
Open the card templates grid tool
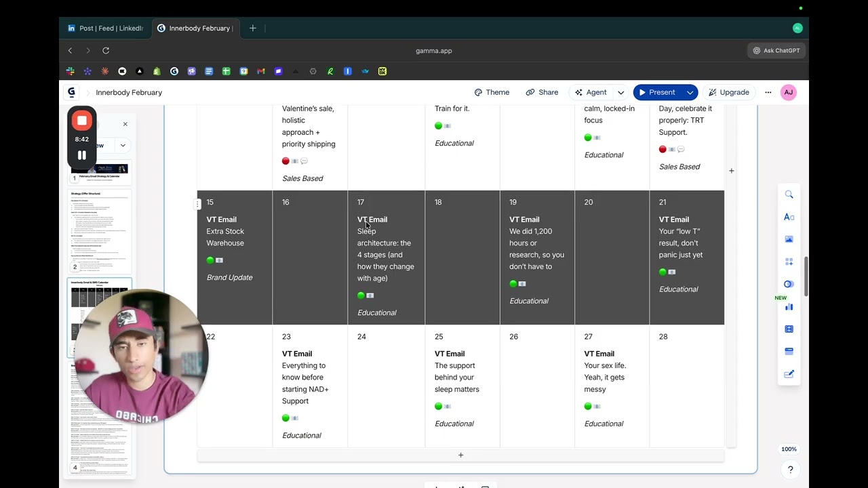pos(789,262)
